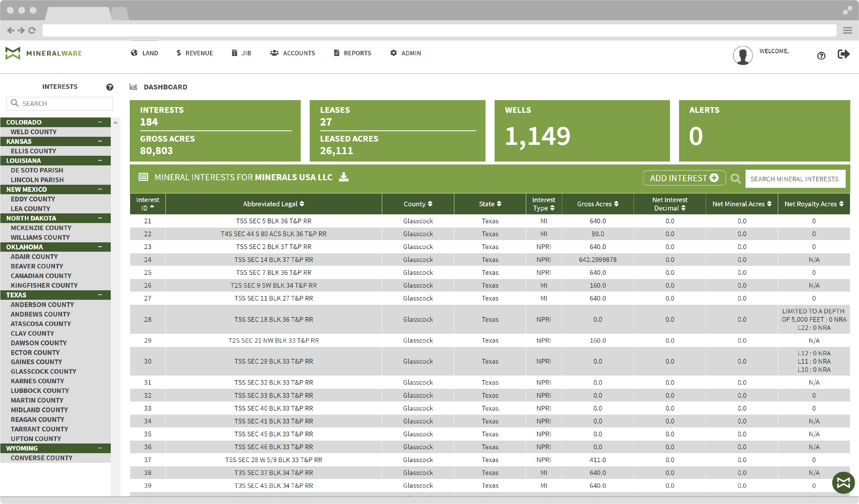This screenshot has height=504, width=859.
Task: Open the ACCOUNTS menu
Action: tap(292, 53)
